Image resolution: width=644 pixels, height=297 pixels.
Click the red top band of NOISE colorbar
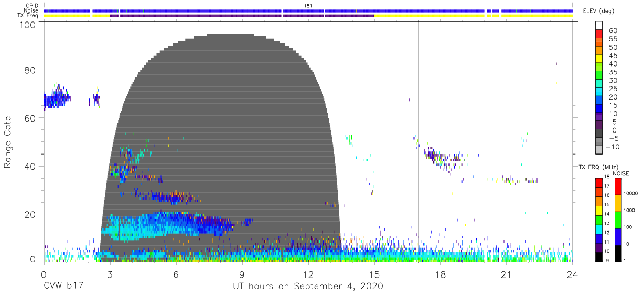click(618, 186)
